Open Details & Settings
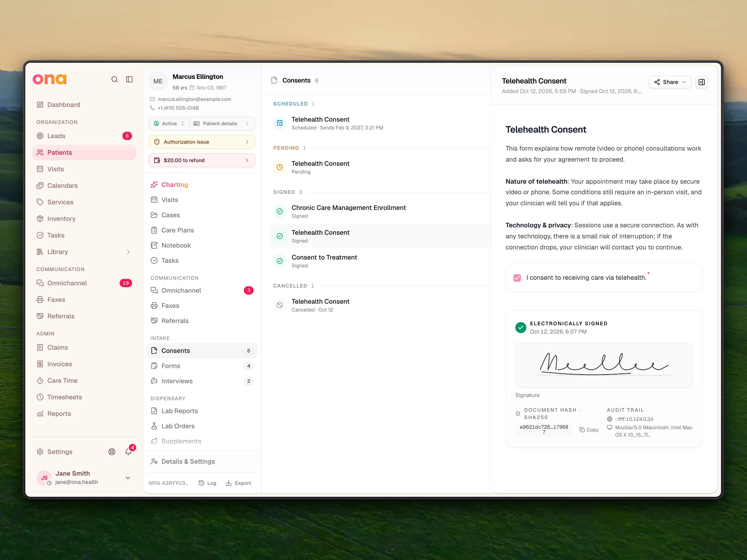 202,461
